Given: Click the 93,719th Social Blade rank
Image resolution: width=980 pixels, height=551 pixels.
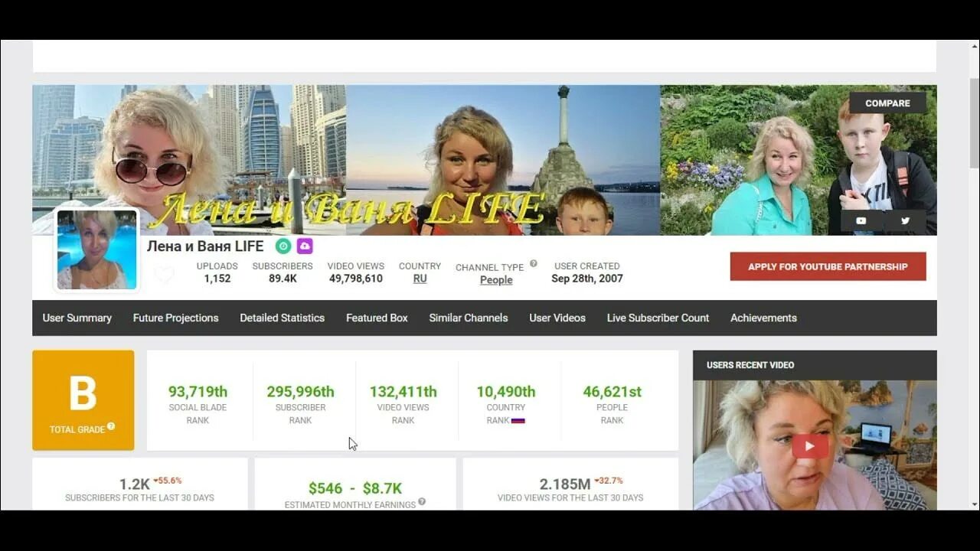Looking at the screenshot, I should point(198,392).
